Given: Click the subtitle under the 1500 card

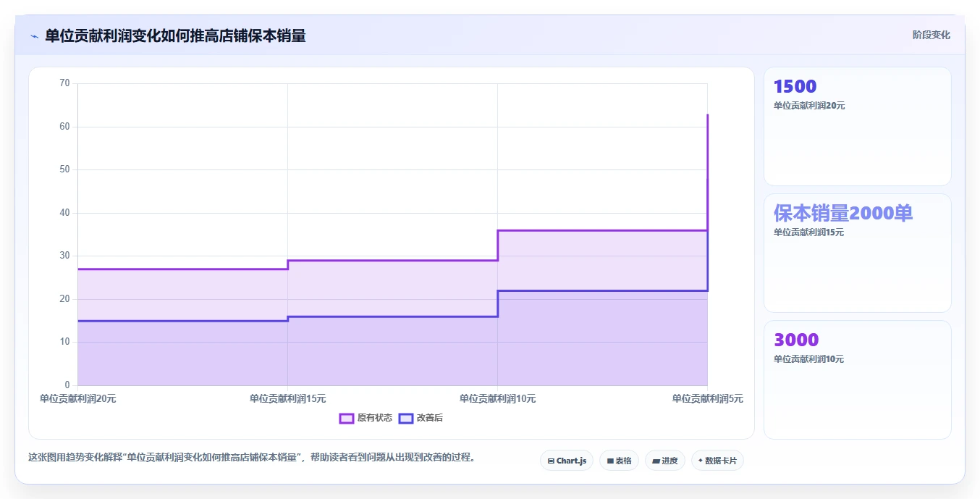Looking at the screenshot, I should [x=809, y=106].
